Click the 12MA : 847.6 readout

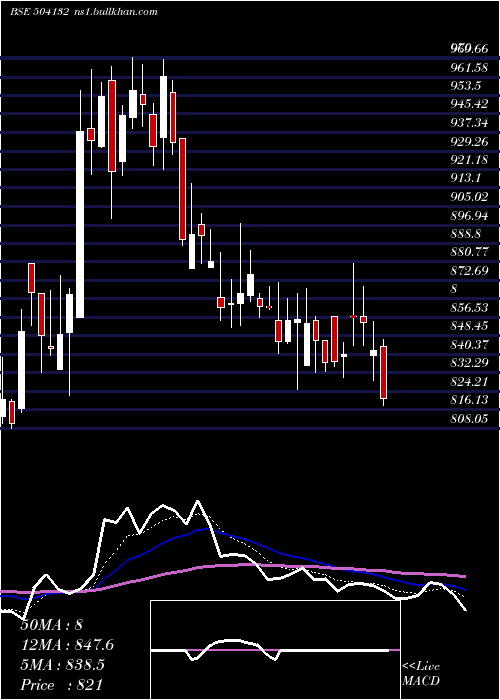tap(67, 645)
